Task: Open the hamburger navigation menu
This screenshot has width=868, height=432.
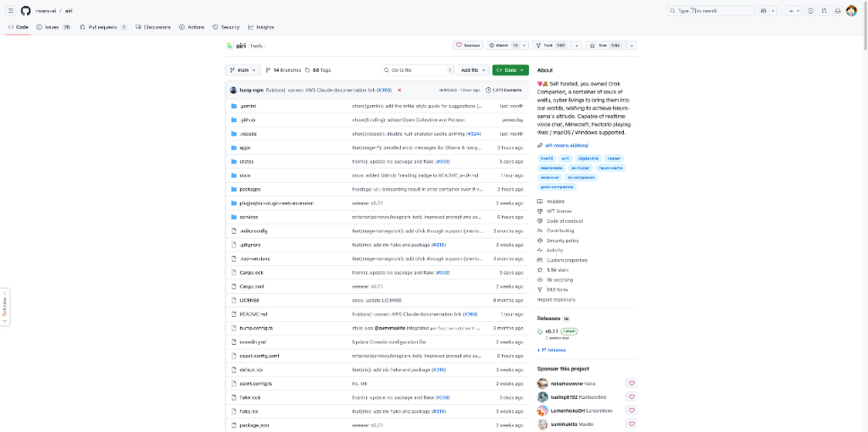Action: click(x=10, y=10)
